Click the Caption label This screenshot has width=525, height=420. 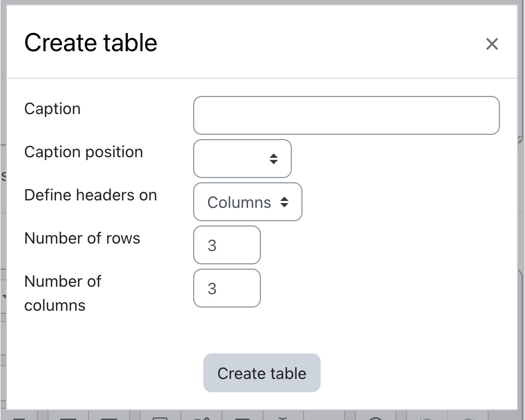tap(52, 109)
